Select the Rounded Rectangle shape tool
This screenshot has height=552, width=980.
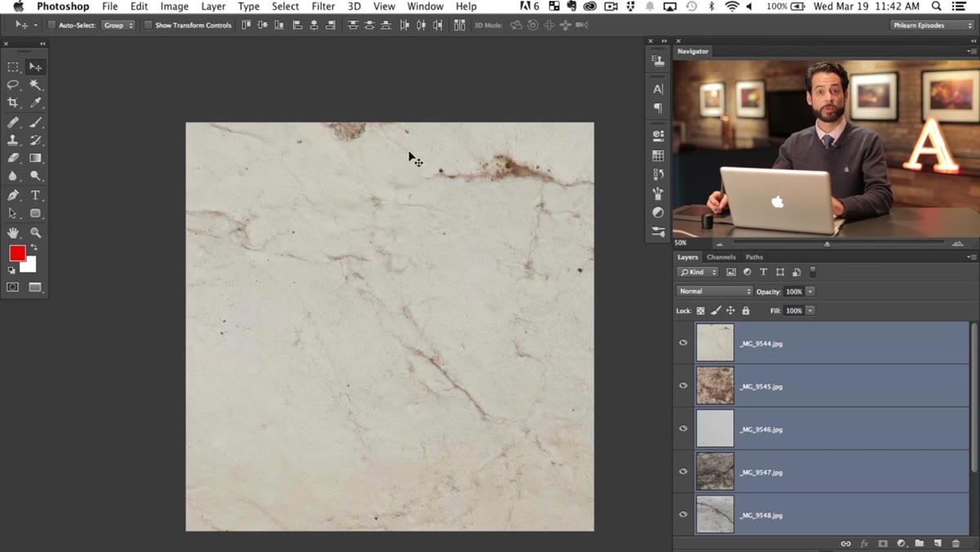(x=35, y=214)
